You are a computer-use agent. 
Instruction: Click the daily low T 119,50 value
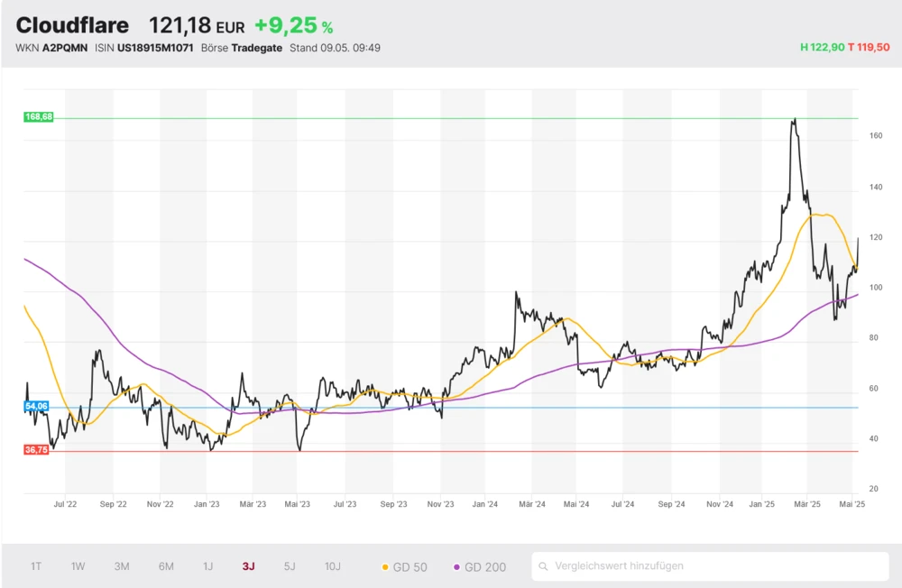(x=869, y=47)
